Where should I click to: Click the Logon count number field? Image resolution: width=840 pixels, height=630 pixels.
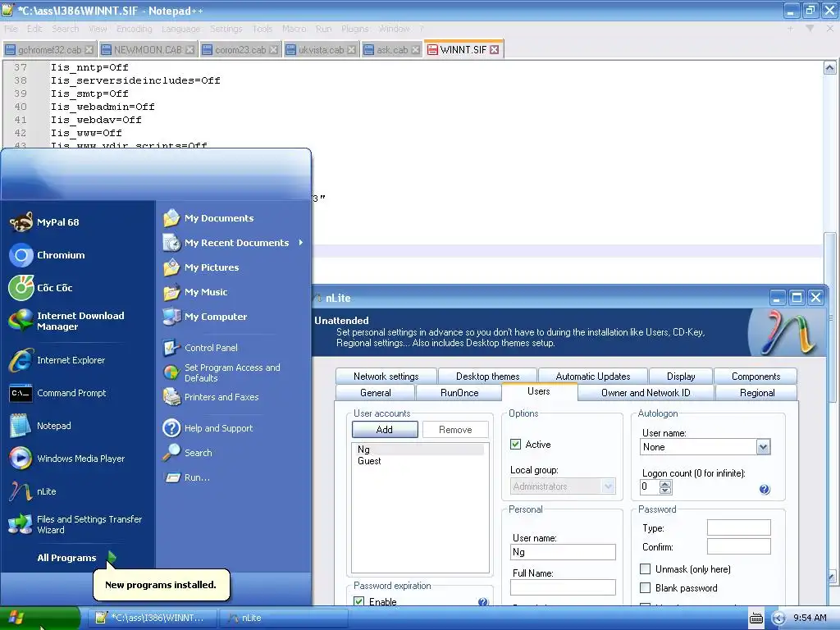pos(650,486)
